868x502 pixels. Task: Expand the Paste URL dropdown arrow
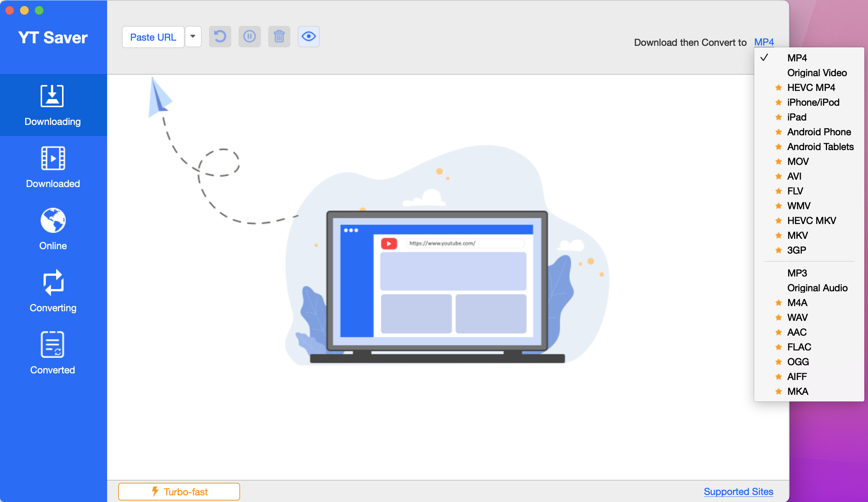click(192, 38)
